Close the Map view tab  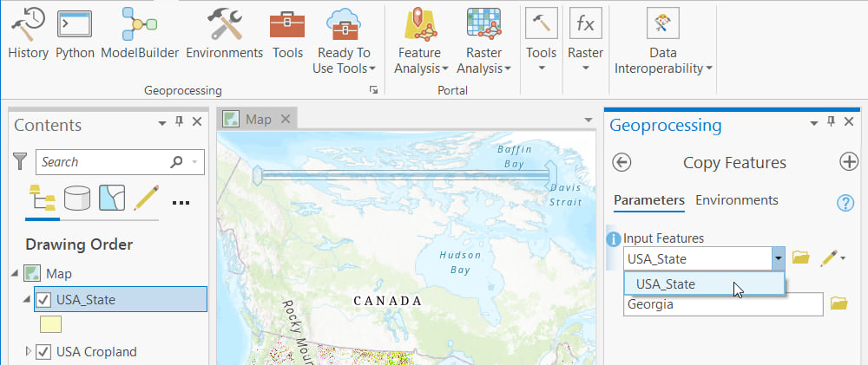285,119
